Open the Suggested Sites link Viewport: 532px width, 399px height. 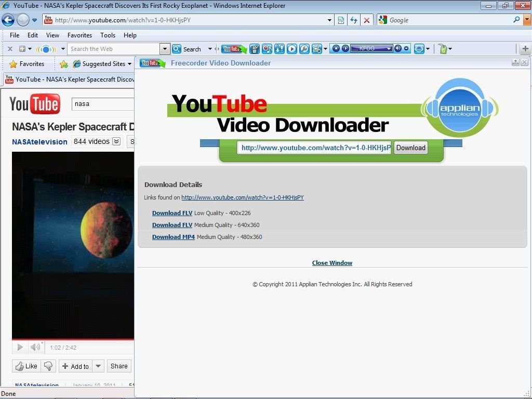click(102, 64)
